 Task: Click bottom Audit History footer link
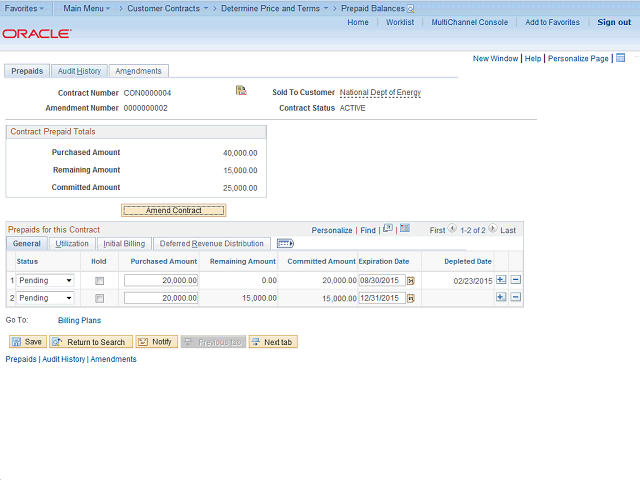tap(64, 359)
